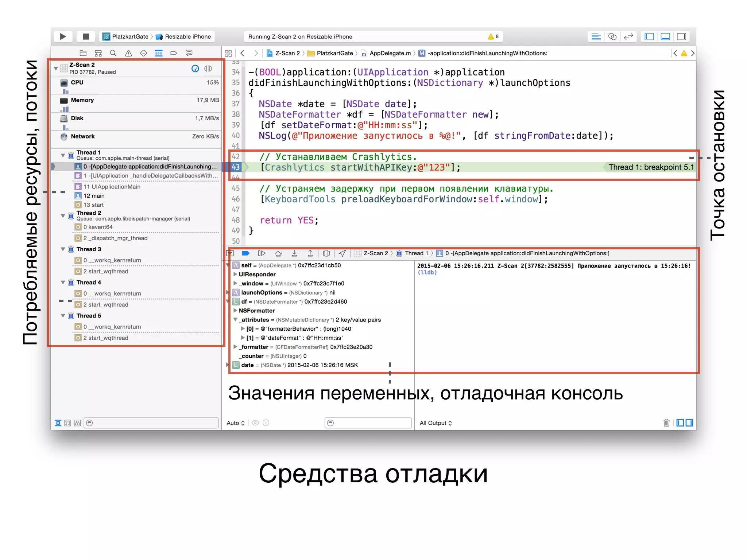Clear the console with trash icon
Screen dimensions: 747x560
tap(666, 423)
